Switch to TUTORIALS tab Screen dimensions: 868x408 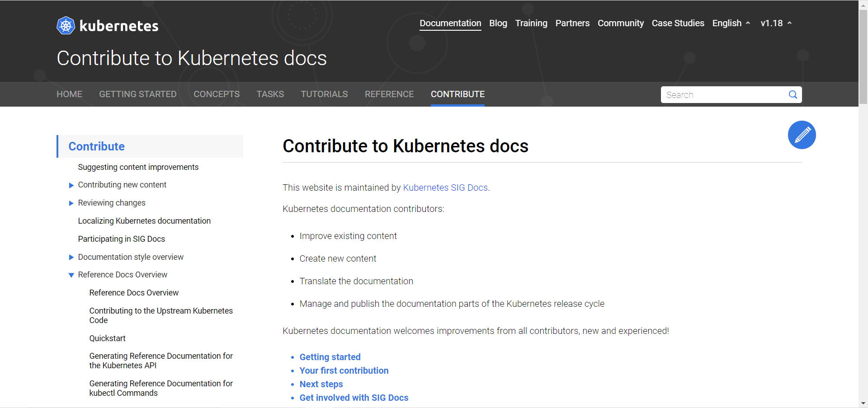tap(324, 94)
